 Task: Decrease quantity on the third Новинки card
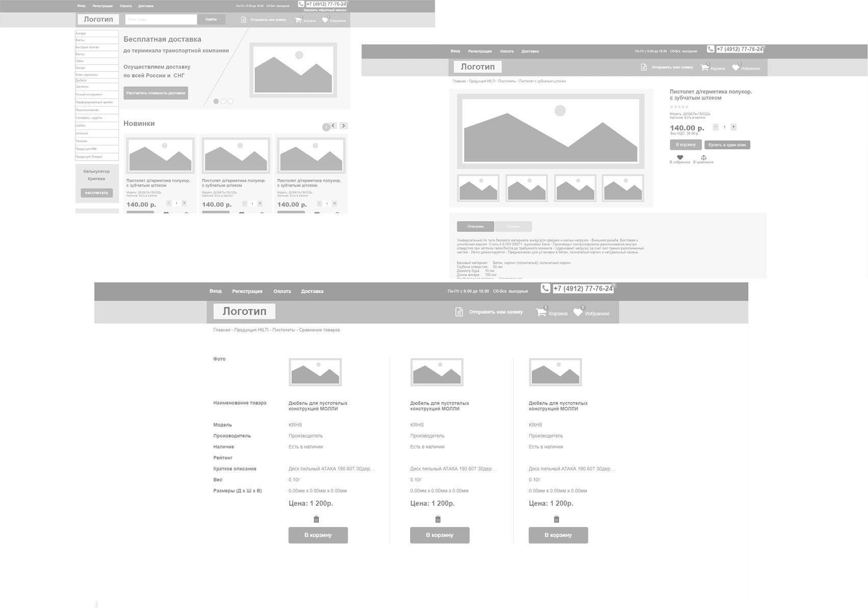point(319,203)
